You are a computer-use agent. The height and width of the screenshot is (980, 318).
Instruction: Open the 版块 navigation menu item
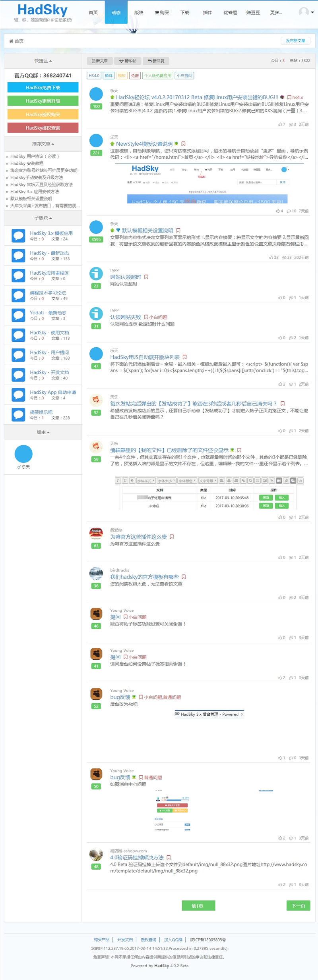[x=139, y=13]
